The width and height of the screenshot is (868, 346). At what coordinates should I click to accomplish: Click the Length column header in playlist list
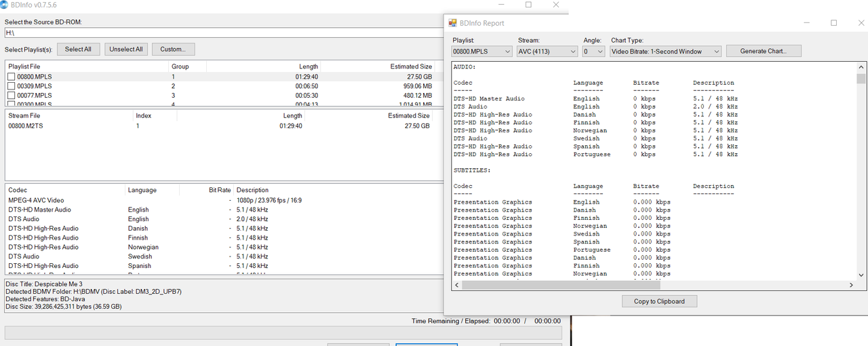click(x=309, y=66)
